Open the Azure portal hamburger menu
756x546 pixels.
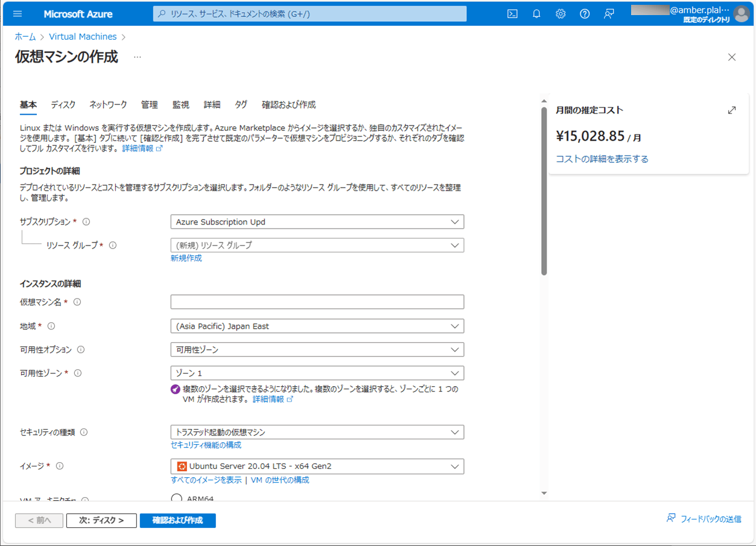pos(17,14)
